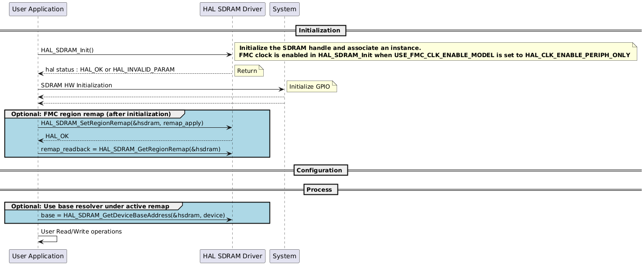Select the Process divider label

point(320,190)
